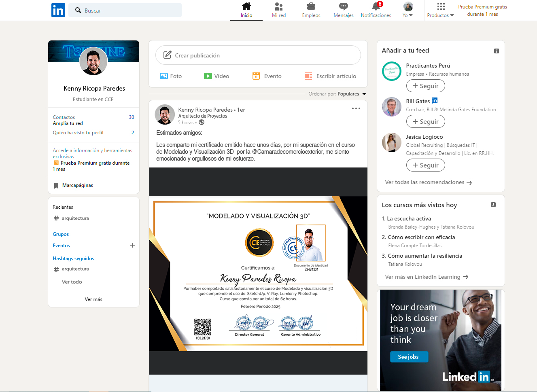537x392 pixels.
Task: Open the Mi red network icon
Action: pos(279,6)
